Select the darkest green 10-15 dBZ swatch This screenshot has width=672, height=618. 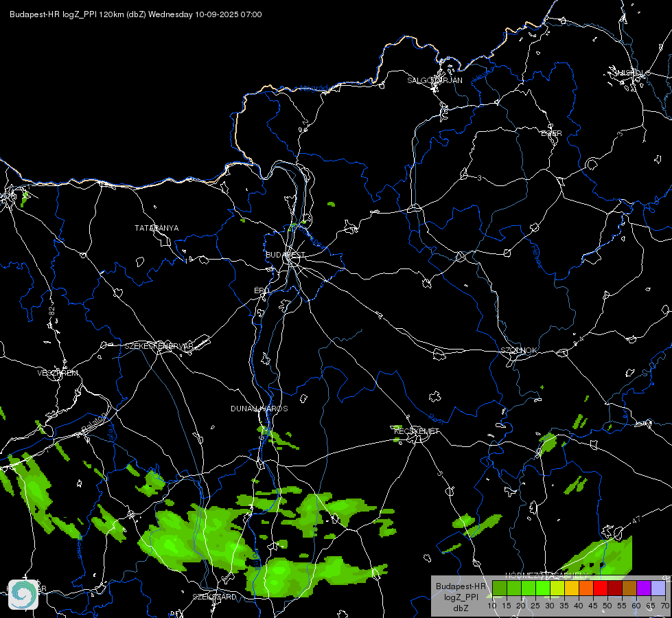[x=499, y=588]
